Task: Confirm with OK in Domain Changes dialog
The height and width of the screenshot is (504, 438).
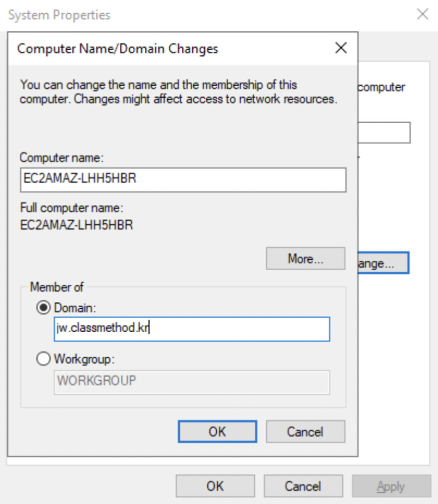Action: click(x=217, y=432)
